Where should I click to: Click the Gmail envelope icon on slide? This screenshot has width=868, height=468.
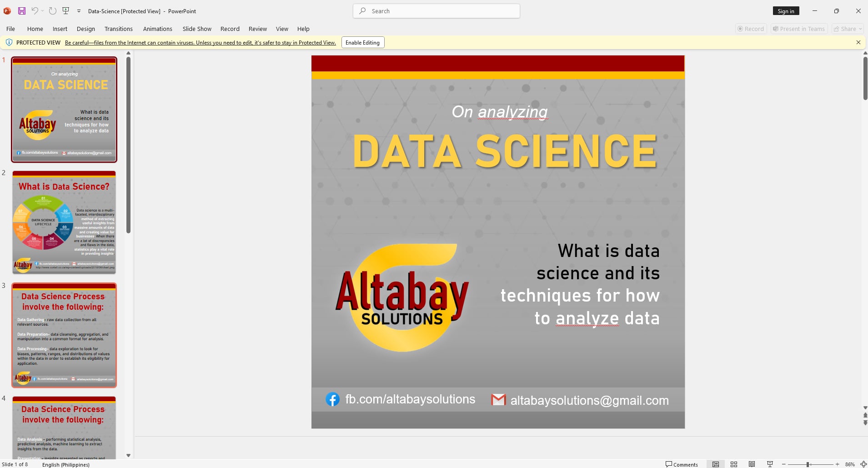click(498, 400)
